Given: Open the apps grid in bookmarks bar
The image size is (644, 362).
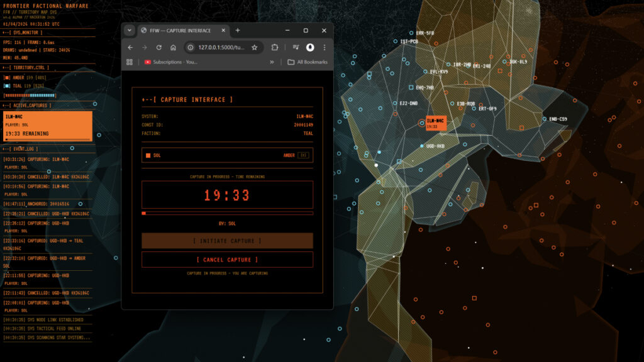Looking at the screenshot, I should pos(130,62).
